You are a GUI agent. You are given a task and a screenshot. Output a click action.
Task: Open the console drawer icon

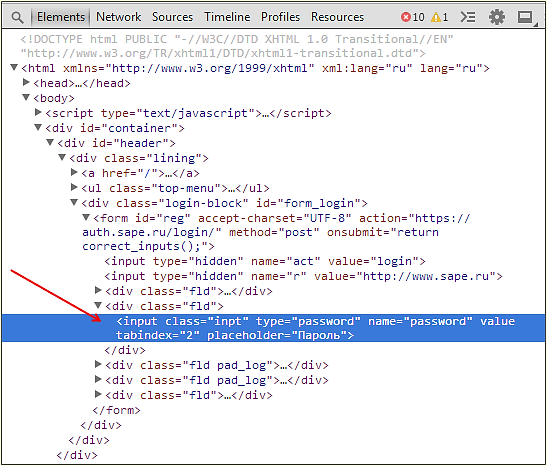[467, 17]
